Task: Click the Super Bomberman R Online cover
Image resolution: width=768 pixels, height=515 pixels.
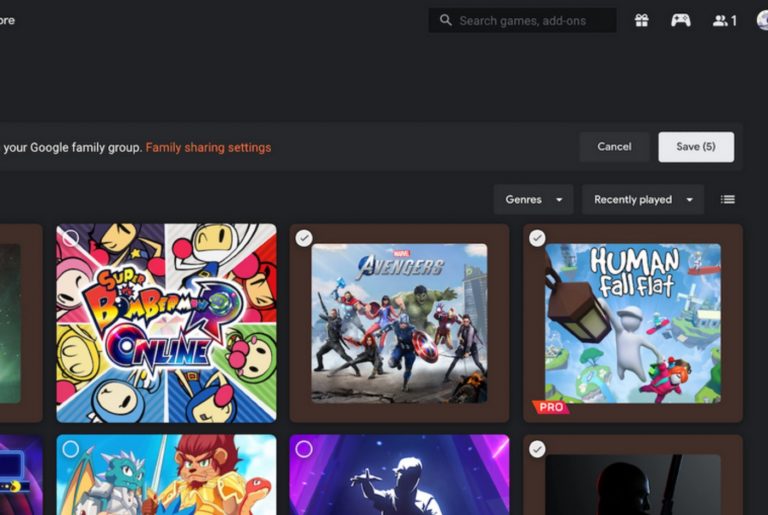Action: [167, 323]
